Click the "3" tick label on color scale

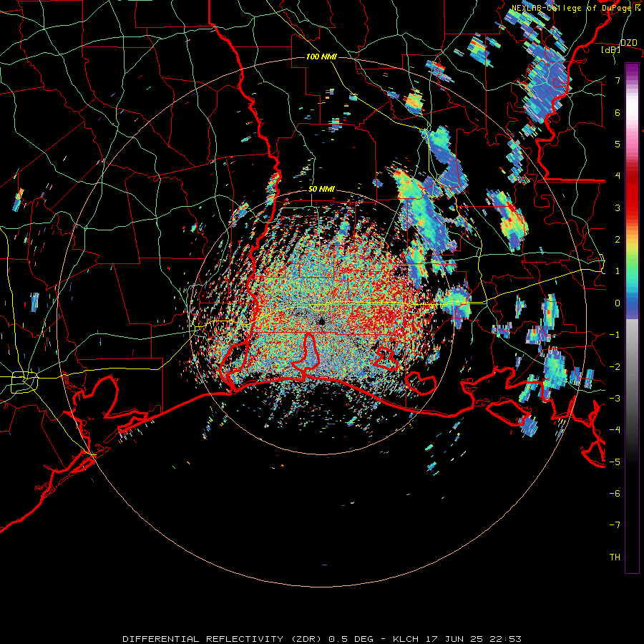[618, 208]
